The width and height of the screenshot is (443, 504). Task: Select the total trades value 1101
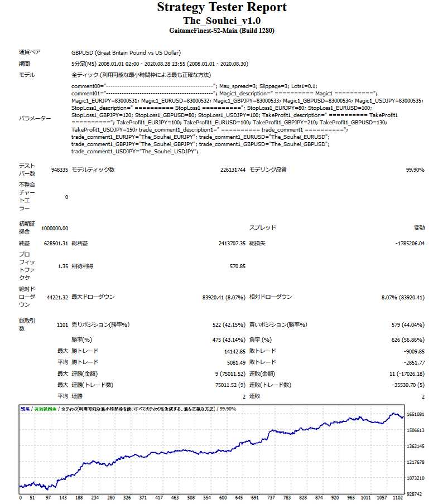[x=61, y=324]
